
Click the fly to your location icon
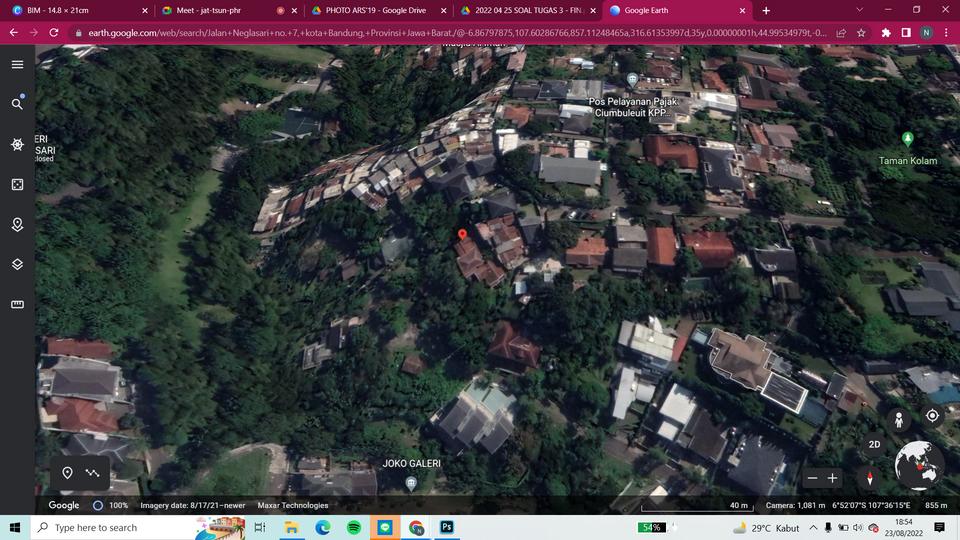pyautogui.click(x=932, y=416)
